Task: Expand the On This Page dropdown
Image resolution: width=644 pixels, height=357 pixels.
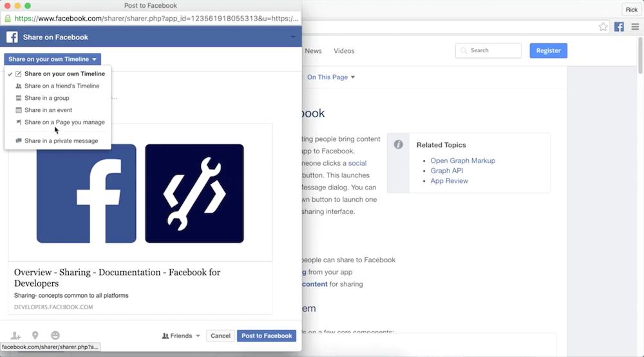Action: [x=331, y=77]
